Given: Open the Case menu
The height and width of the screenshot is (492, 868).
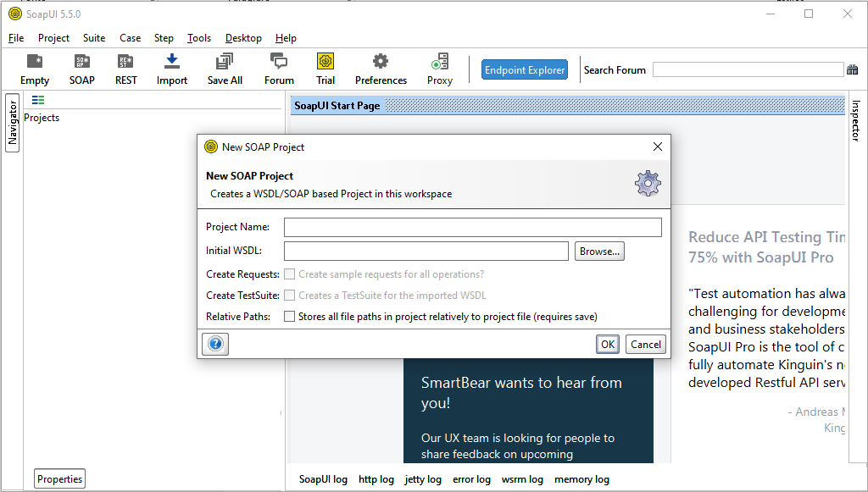Looking at the screenshot, I should pyautogui.click(x=130, y=38).
